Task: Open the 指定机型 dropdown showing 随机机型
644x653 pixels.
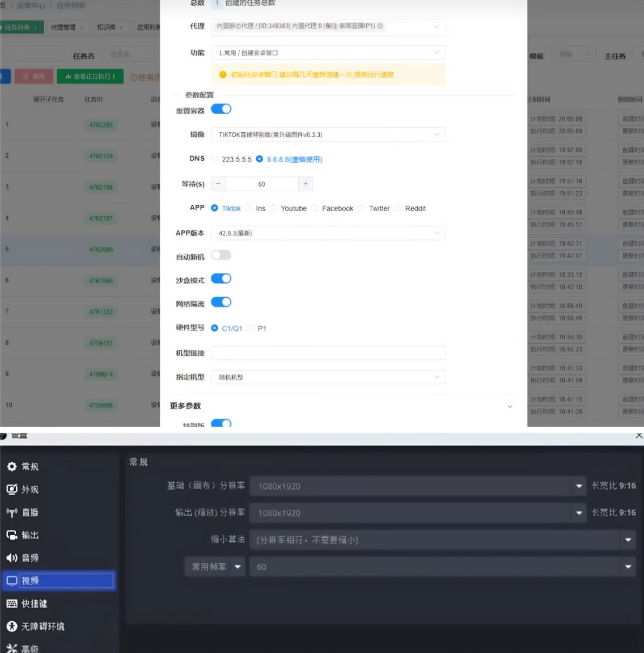Action: coord(328,377)
